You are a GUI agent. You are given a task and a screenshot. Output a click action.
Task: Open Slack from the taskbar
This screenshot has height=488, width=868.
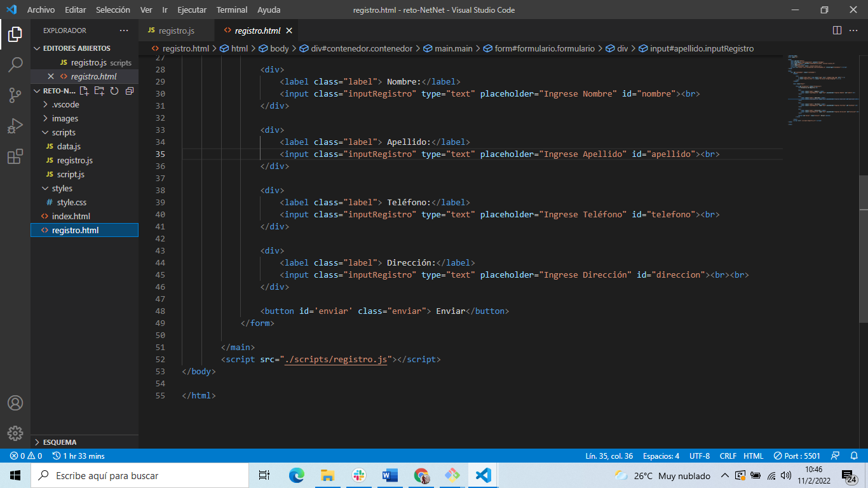[x=358, y=475]
